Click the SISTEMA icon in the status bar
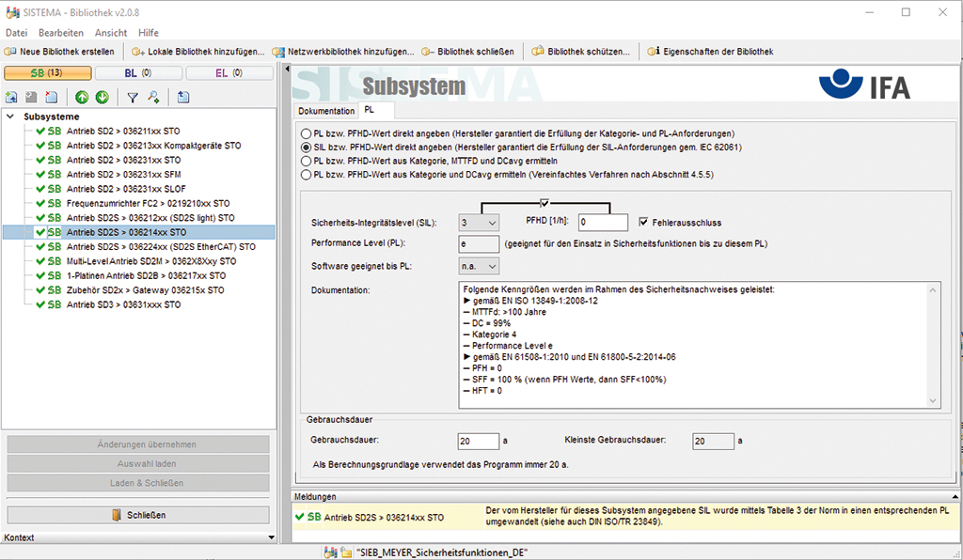 click(330, 552)
